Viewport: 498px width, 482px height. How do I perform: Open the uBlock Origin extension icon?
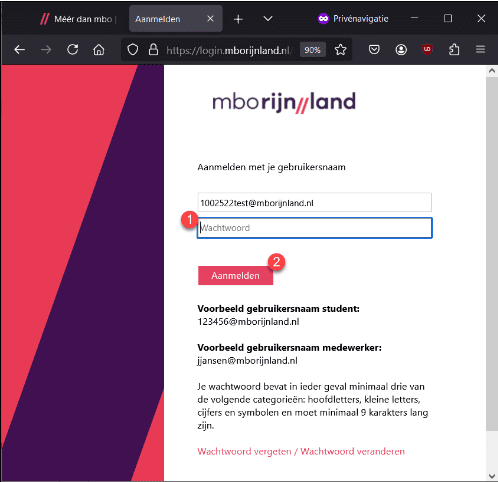pyautogui.click(x=427, y=50)
